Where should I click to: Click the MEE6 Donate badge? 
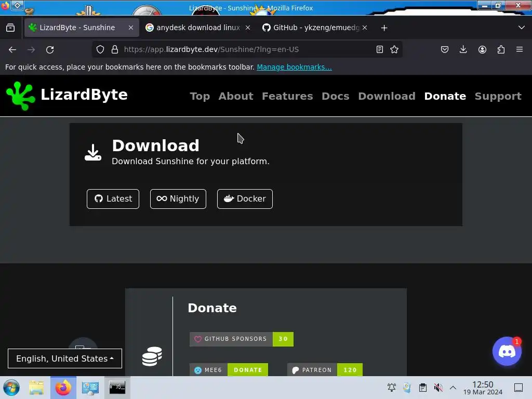click(229, 370)
